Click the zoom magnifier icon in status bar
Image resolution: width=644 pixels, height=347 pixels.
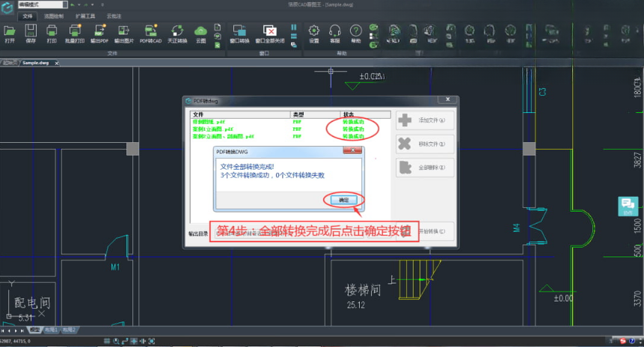click(x=116, y=341)
